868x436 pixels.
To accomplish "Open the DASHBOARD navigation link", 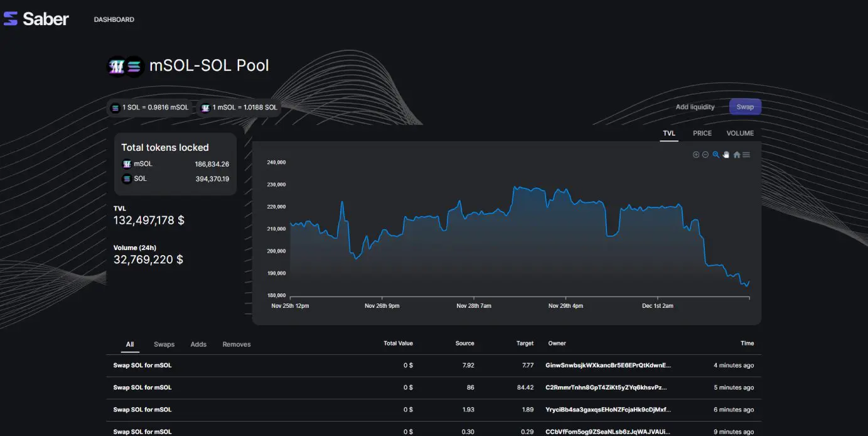I will point(114,19).
